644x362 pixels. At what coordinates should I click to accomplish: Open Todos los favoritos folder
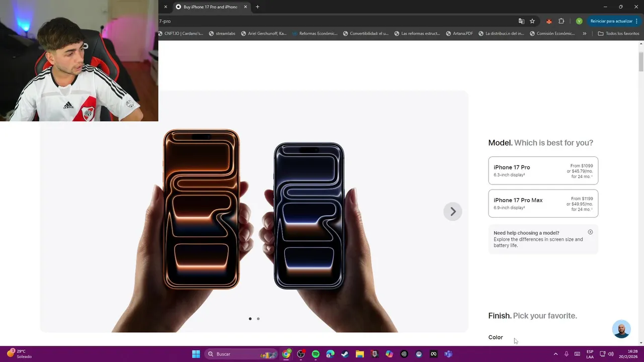click(618, 34)
